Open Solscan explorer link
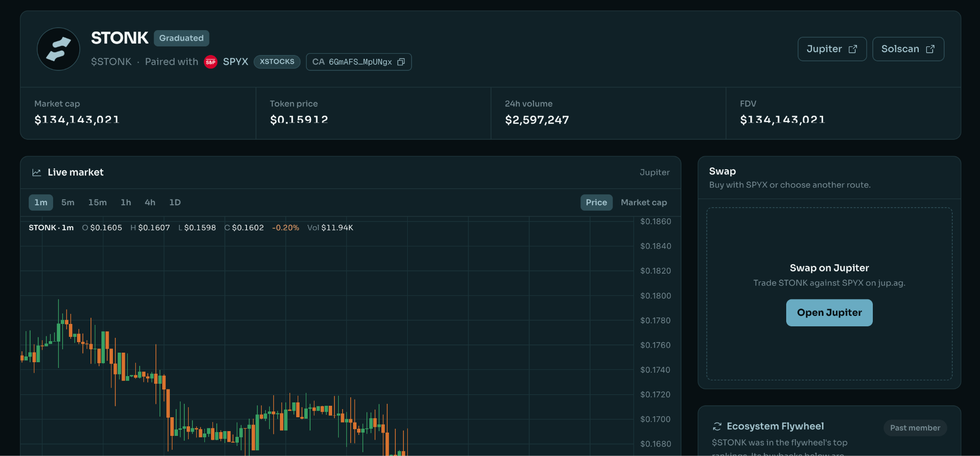Screen dimensions: 980x456 908,49
